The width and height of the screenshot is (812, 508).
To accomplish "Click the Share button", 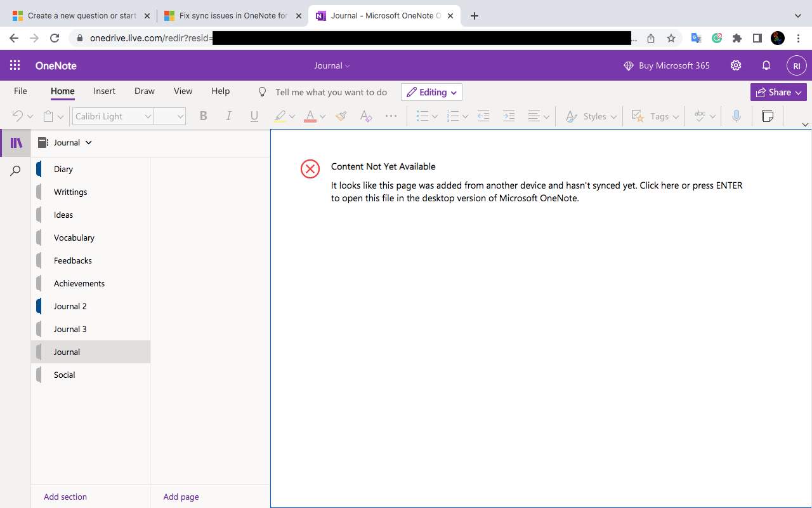I will [778, 92].
